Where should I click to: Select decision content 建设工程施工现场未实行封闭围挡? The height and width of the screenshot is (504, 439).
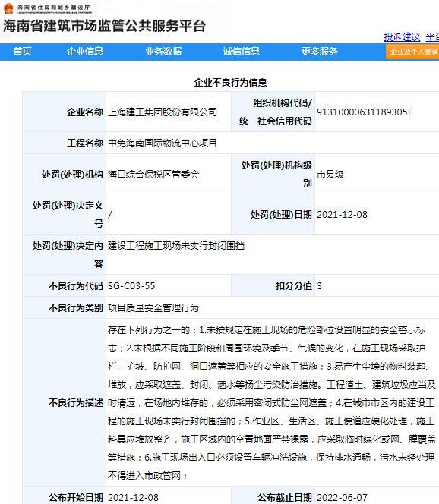click(x=176, y=246)
